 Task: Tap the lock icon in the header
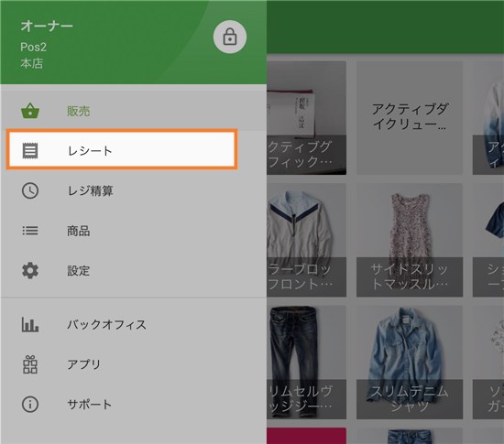pyautogui.click(x=230, y=37)
